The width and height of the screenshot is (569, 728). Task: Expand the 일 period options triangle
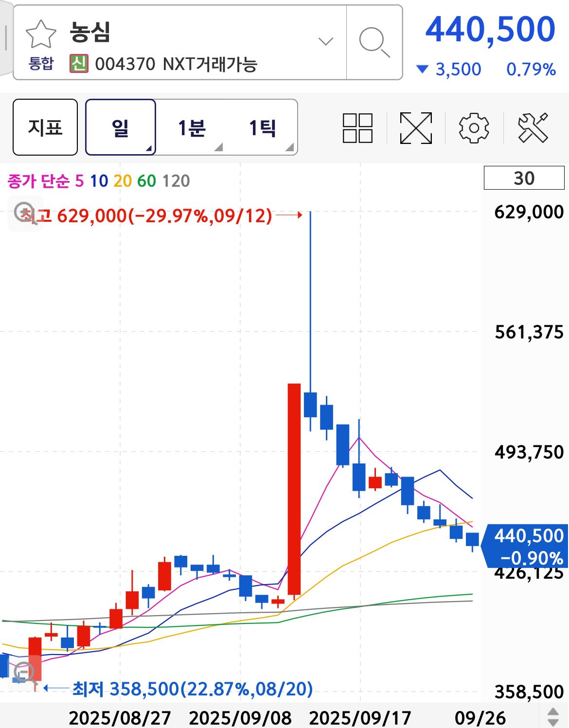148,148
